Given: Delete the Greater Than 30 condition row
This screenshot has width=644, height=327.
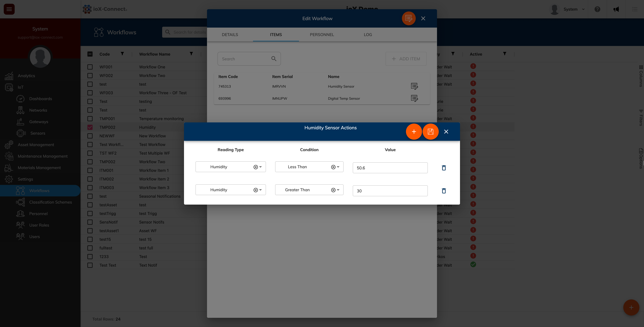Looking at the screenshot, I should click(444, 191).
